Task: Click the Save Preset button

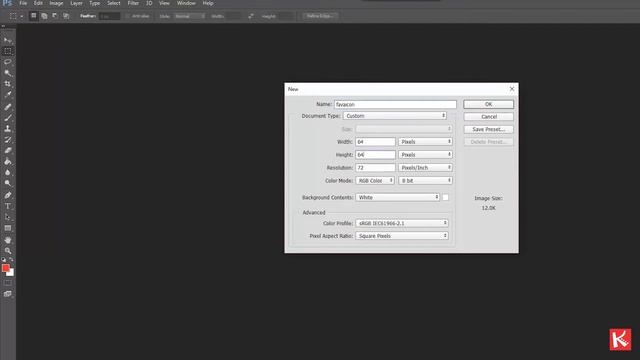Action: [x=489, y=129]
